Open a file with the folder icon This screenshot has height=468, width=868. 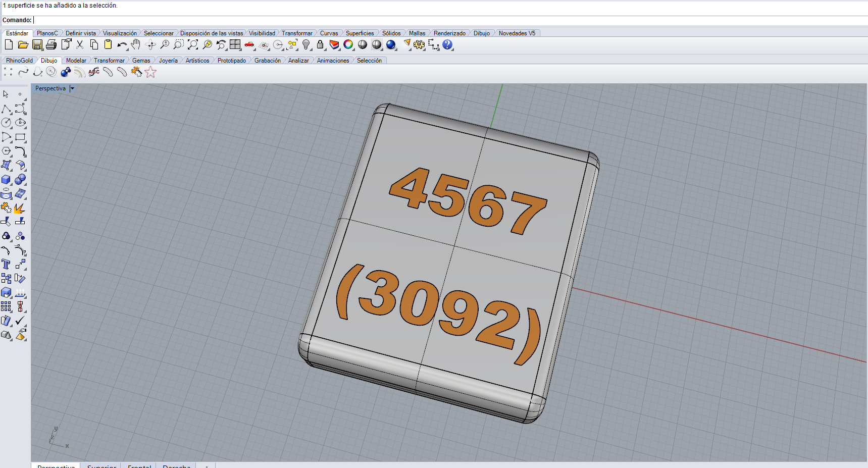pyautogui.click(x=23, y=45)
